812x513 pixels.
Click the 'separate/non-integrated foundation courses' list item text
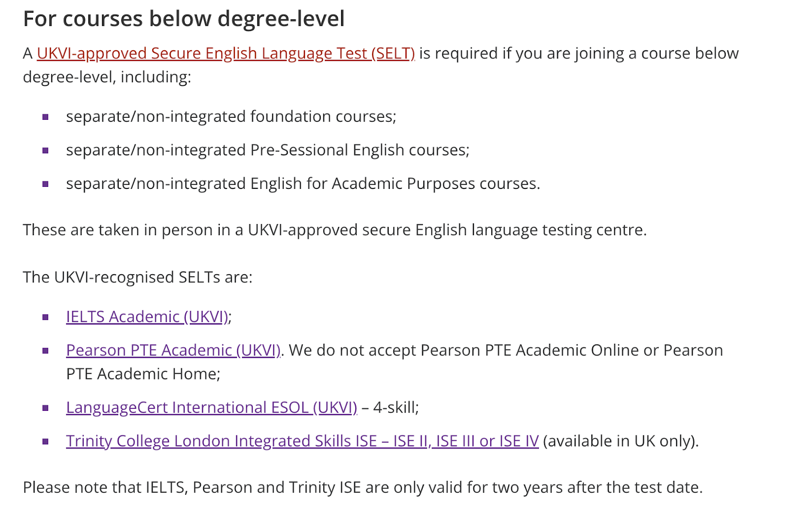231,116
